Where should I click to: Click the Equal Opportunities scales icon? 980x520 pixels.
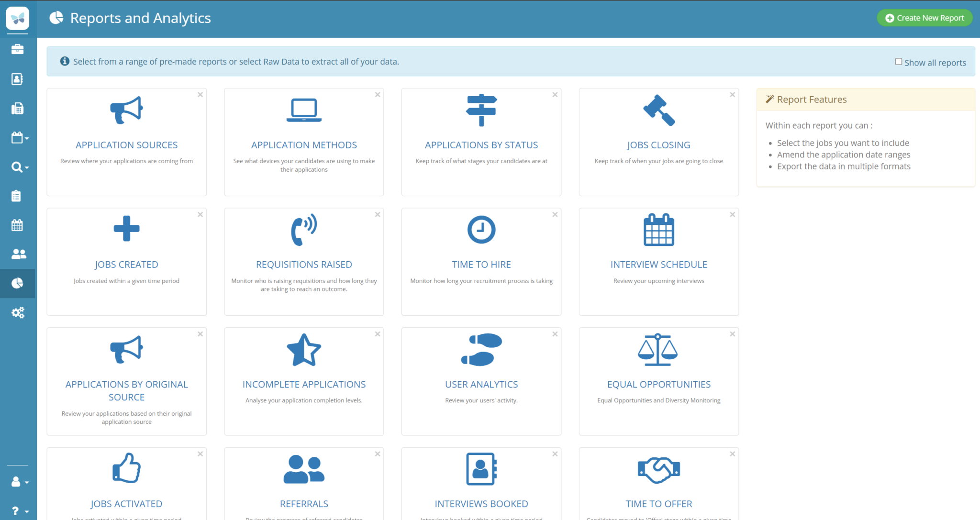(658, 350)
